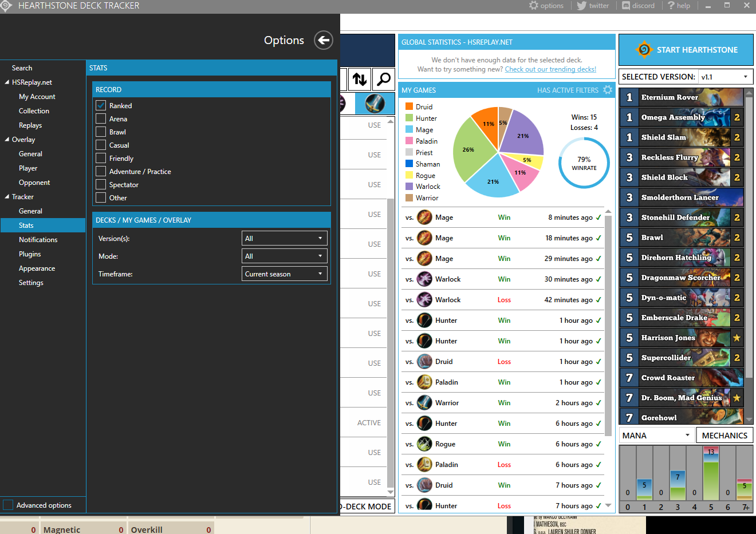Click Mage icon for game 8 minutes ago
The width and height of the screenshot is (756, 534).
click(424, 217)
